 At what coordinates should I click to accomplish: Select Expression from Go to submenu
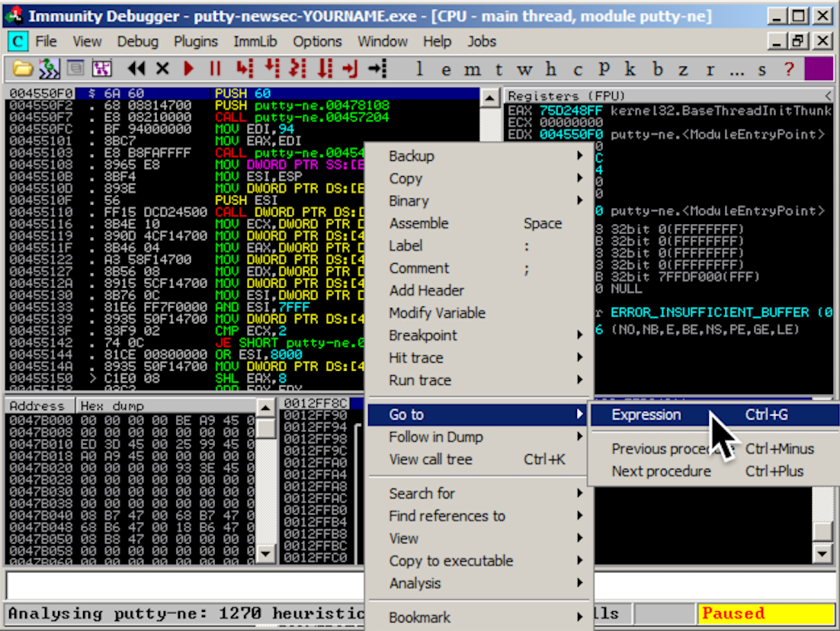click(646, 415)
